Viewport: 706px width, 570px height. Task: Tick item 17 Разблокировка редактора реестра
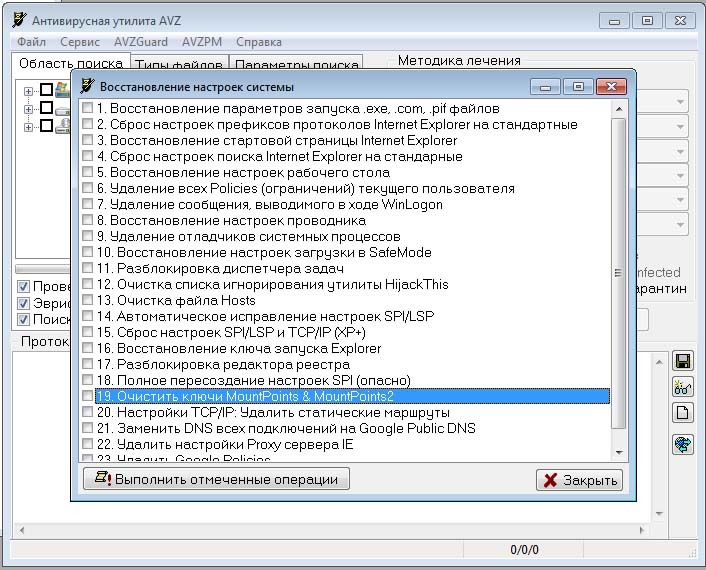[87, 364]
